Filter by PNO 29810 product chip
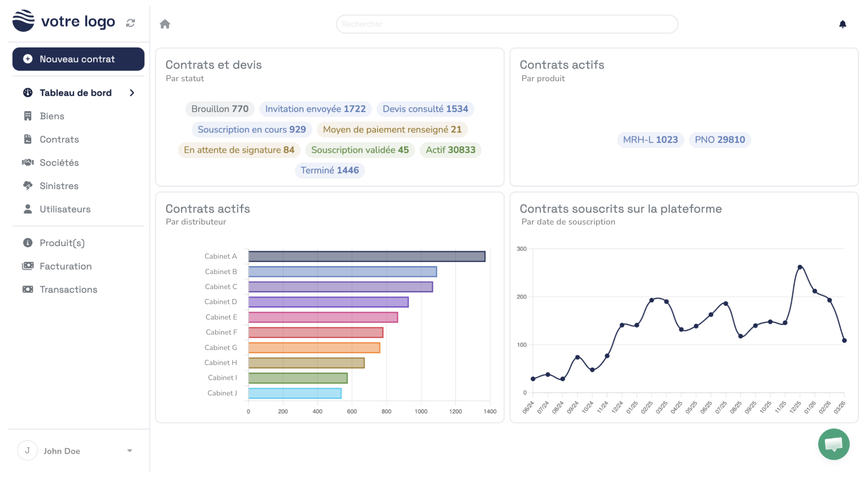This screenshot has height=480, width=868. coord(719,140)
